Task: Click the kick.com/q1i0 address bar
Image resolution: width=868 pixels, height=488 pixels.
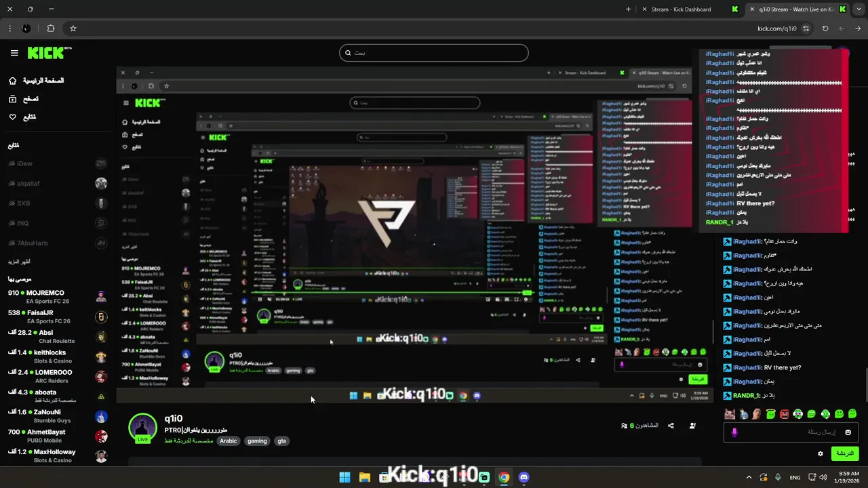Action: point(777,28)
